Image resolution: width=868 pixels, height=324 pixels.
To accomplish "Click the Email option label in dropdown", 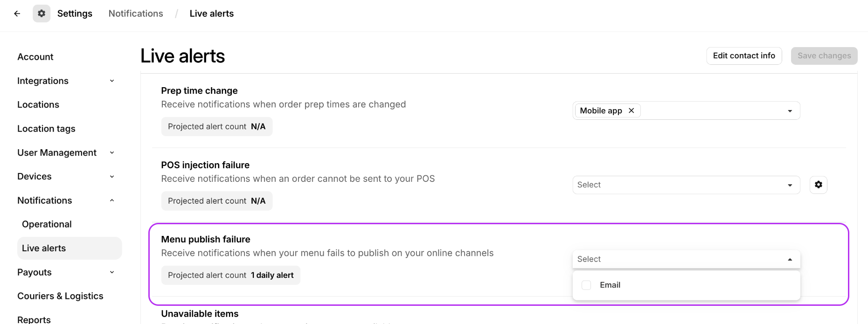I will coord(610,285).
